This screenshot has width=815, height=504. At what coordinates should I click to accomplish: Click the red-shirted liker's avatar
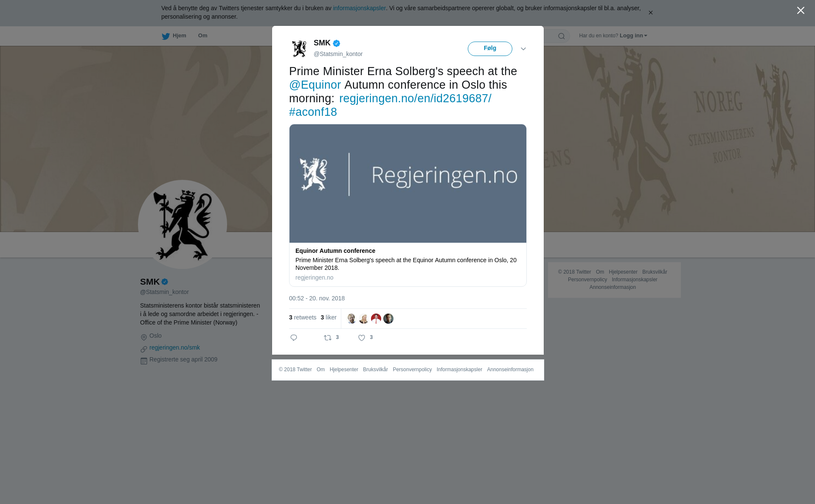click(376, 319)
